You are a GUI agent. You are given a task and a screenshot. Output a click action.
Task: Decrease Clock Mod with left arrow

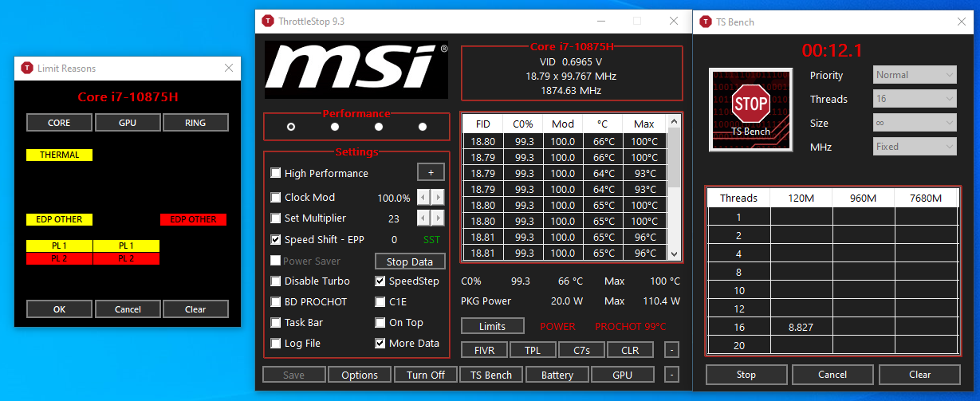point(423,198)
